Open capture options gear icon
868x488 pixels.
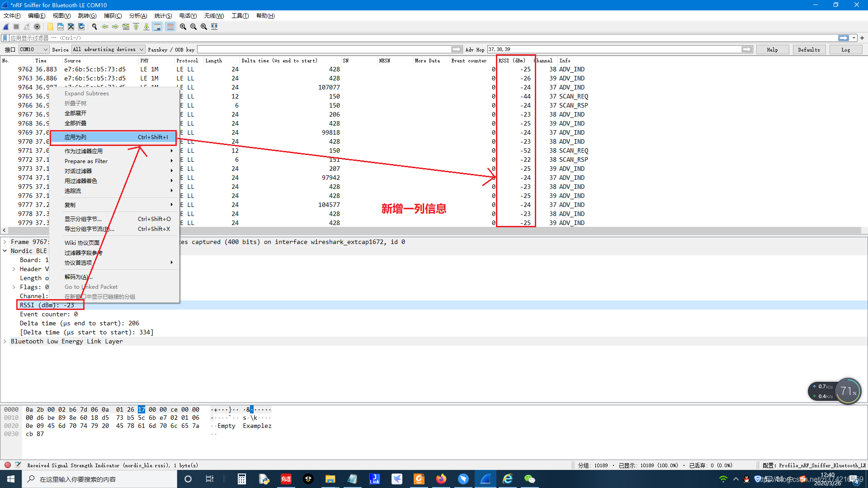pos(37,27)
